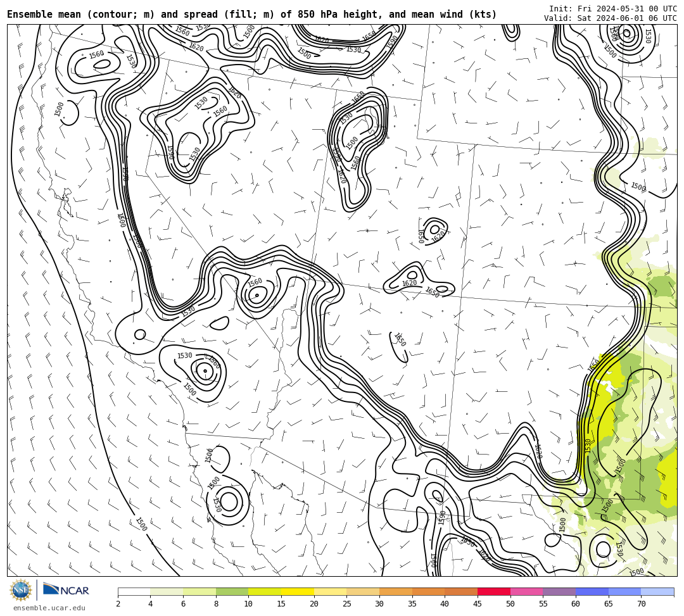Viewport: 684px width, 616px height.
Task: Click the colorbar tick label '65'
Action: pyautogui.click(x=609, y=604)
